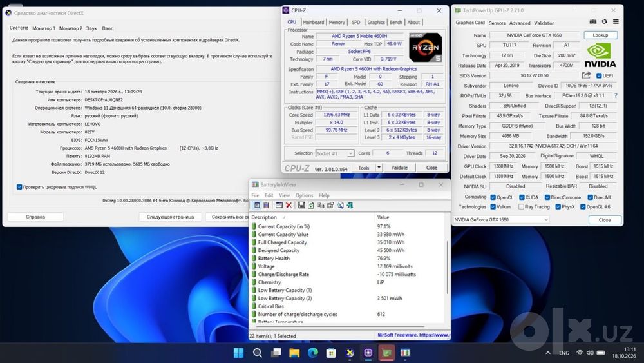Open the Advanced tab in GPU-Z
644x363 pixels.
coord(520,23)
